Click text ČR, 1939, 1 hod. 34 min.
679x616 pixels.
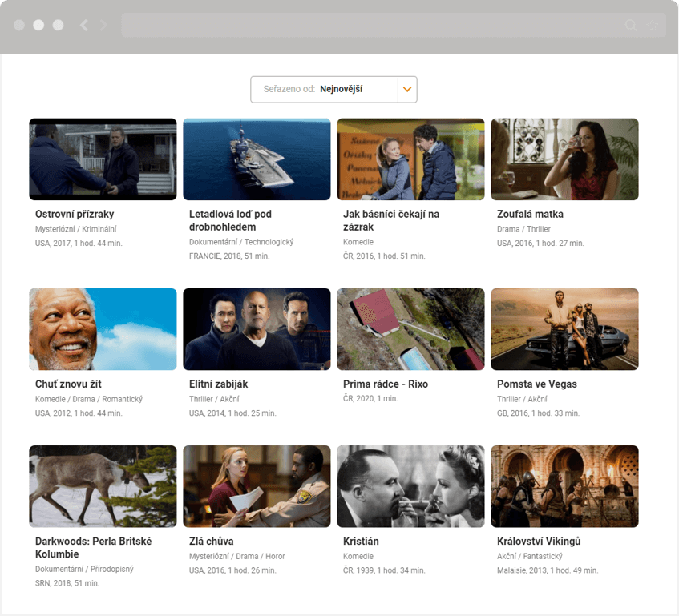point(384,570)
